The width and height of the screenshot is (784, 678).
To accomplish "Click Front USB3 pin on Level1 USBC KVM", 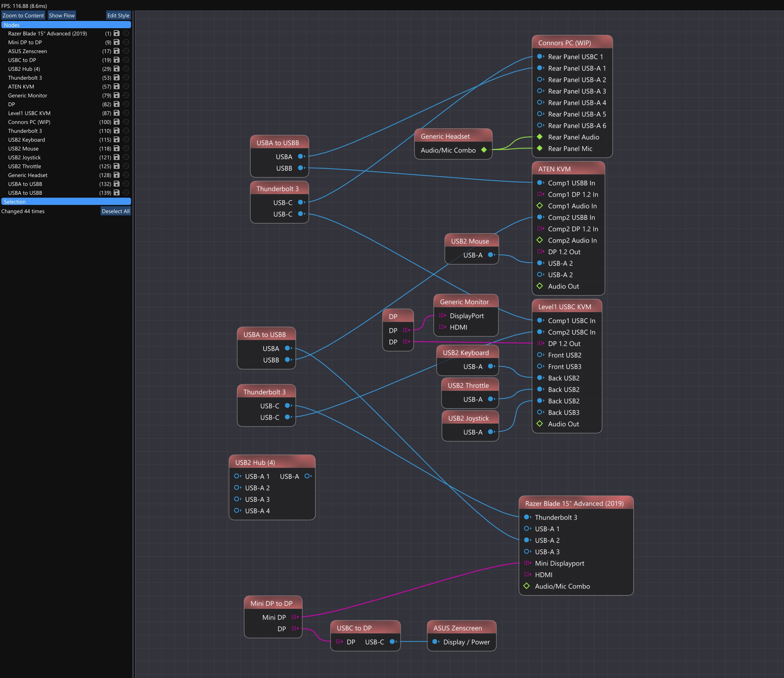I will point(540,366).
